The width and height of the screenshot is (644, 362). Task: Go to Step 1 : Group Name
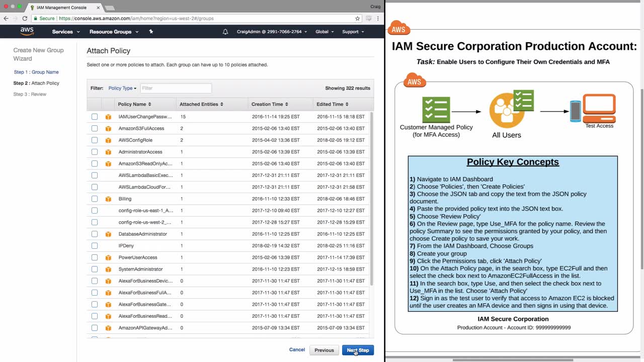pos(36,72)
